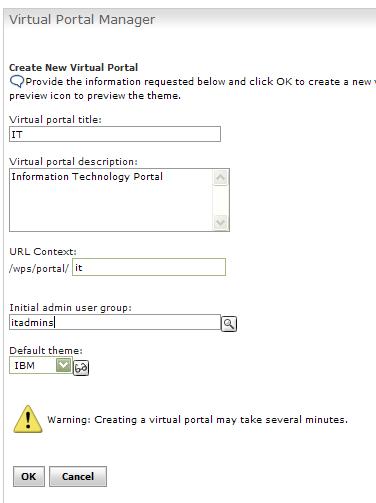Click the Default theme label
The width and height of the screenshot is (376, 503).
(x=46, y=351)
